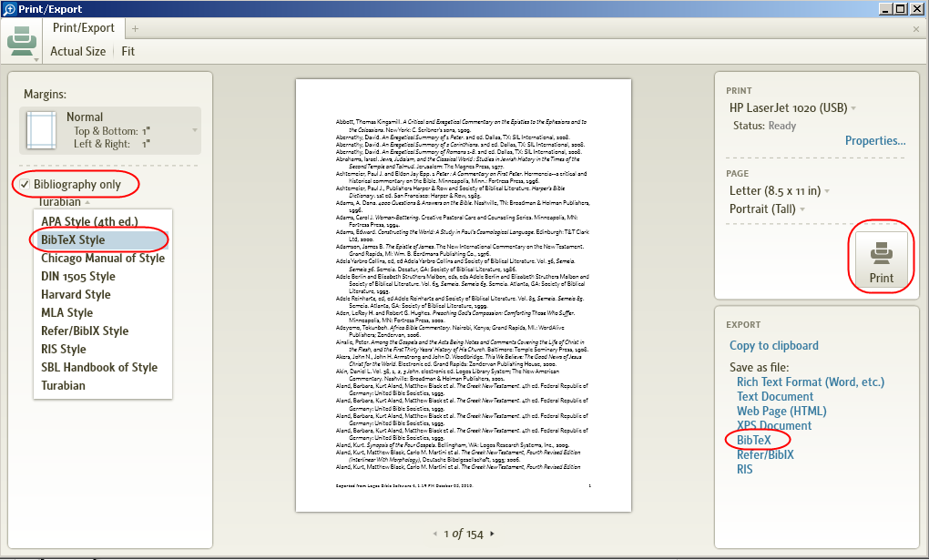Select BibTeX Style from the list
The width and height of the screenshot is (929, 560).
click(x=103, y=240)
